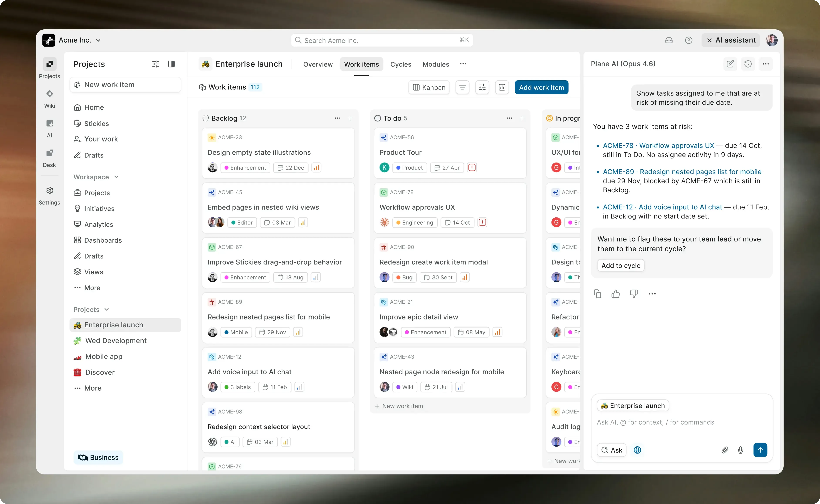Switch to the Cycles tab

(x=401, y=64)
